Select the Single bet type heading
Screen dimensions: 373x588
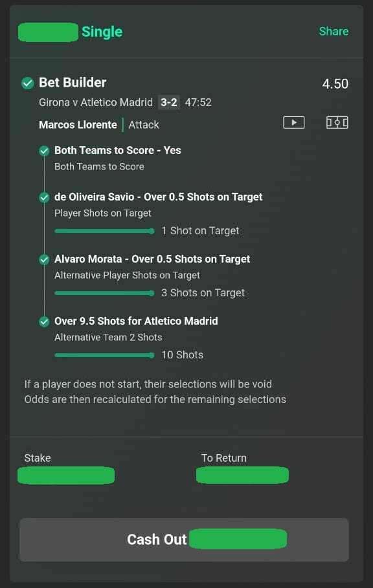click(102, 32)
